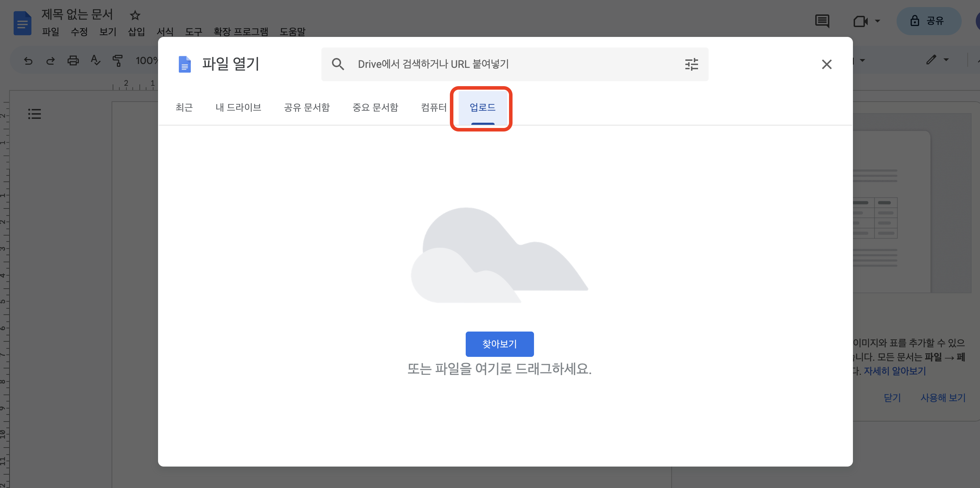
Task: Click the 자세히 알아보기 link
Action: click(894, 371)
